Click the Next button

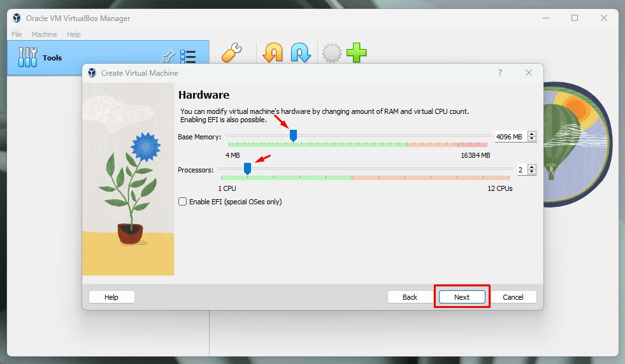point(462,297)
